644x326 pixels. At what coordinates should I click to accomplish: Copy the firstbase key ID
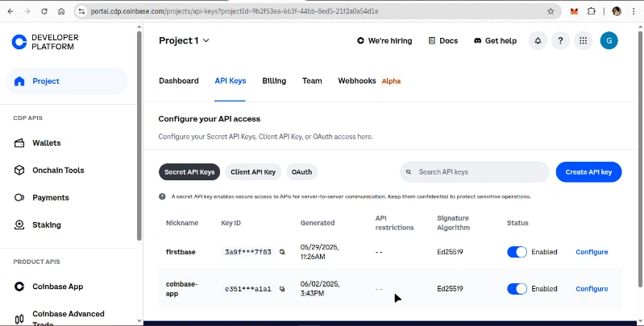(282, 252)
